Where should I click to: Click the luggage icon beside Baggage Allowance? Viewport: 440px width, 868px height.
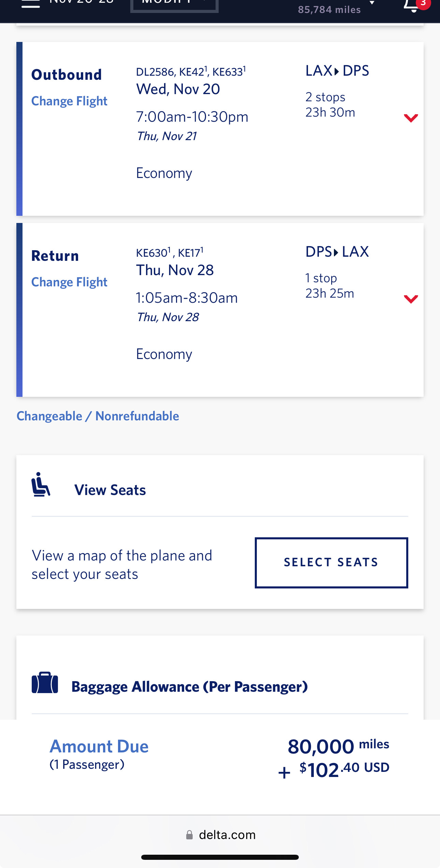point(45,683)
